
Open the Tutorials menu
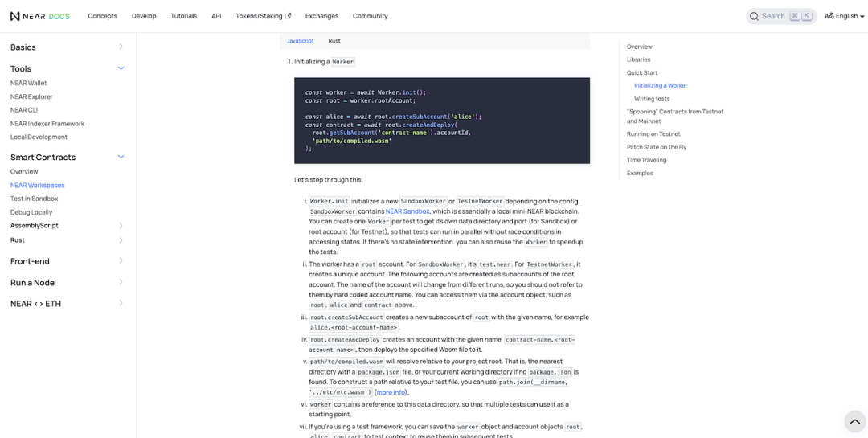(x=184, y=16)
